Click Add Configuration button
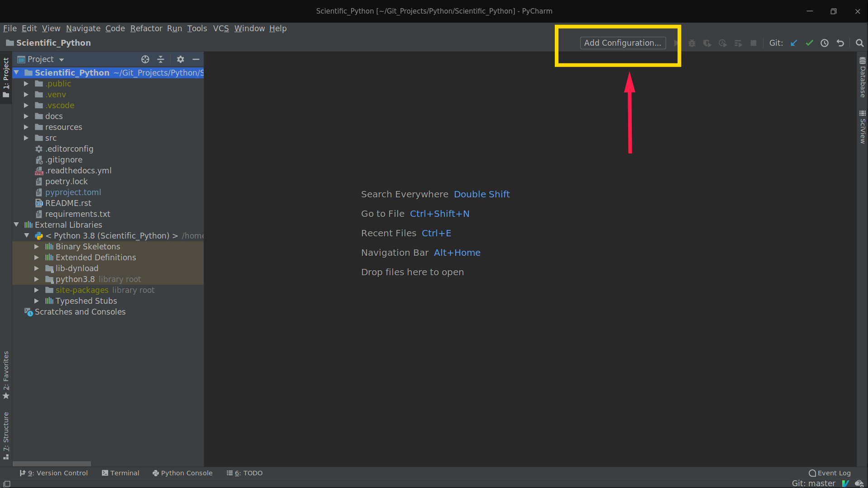Viewport: 868px width, 488px height. 623,43
